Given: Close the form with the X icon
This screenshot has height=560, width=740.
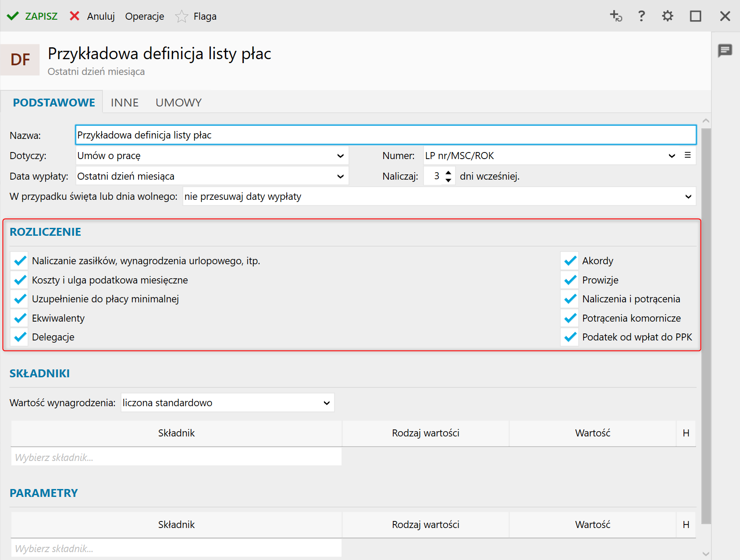Looking at the screenshot, I should click(725, 16).
